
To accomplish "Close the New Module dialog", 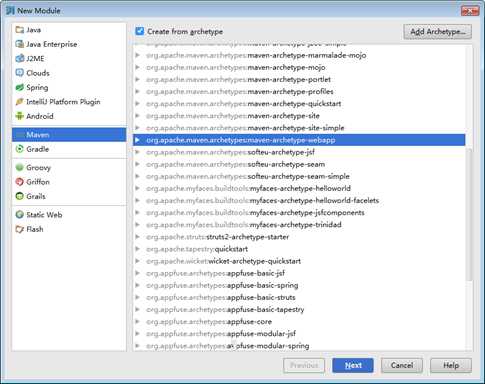I will [470, 11].
